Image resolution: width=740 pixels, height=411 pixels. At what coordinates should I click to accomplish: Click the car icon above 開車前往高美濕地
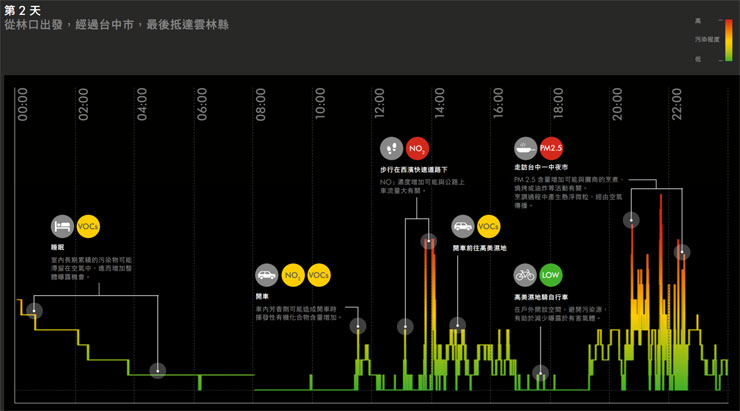pyautogui.click(x=463, y=227)
